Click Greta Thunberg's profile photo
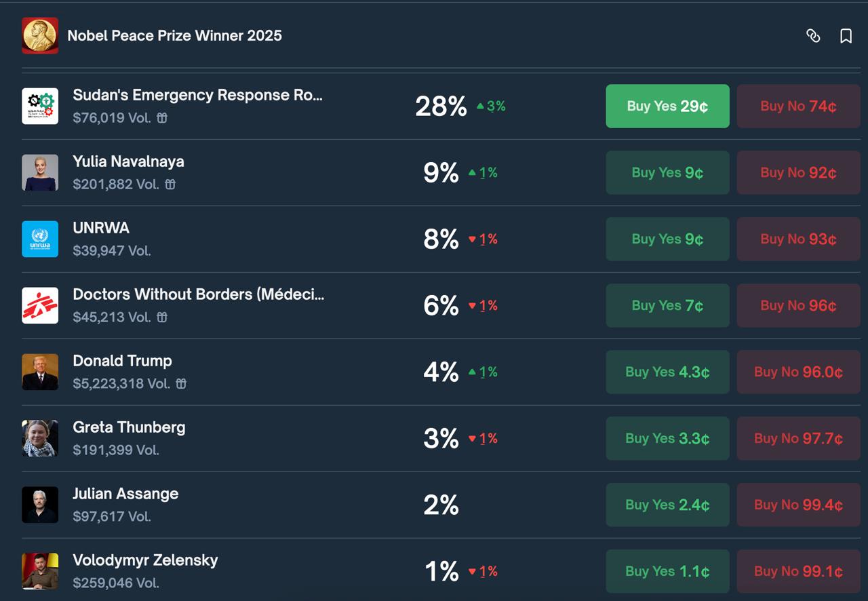 [x=41, y=438]
